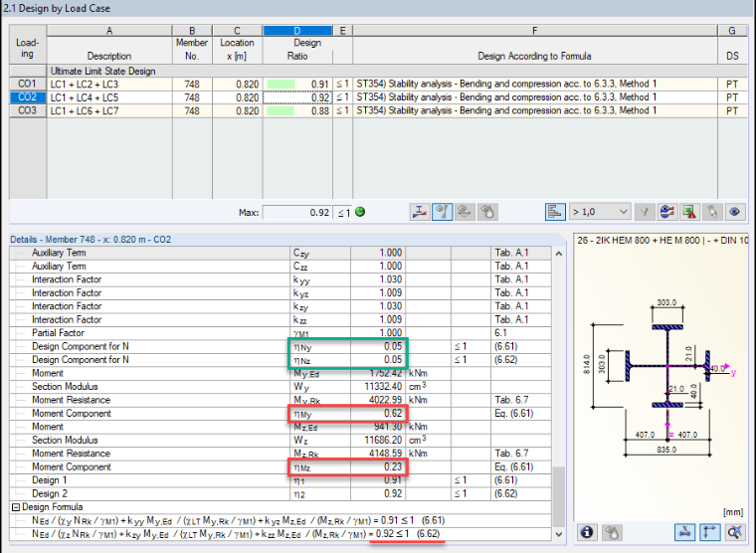Click the details scrollbar down arrow
Viewport: 756px width, 553px height.
pyautogui.click(x=558, y=534)
